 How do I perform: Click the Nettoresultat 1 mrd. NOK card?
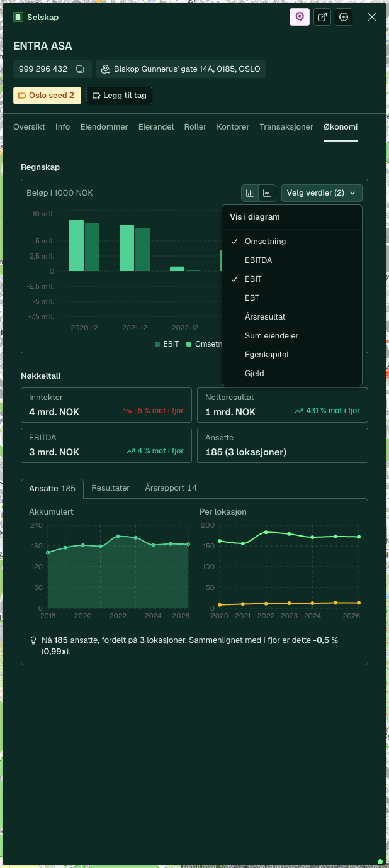[x=283, y=405]
